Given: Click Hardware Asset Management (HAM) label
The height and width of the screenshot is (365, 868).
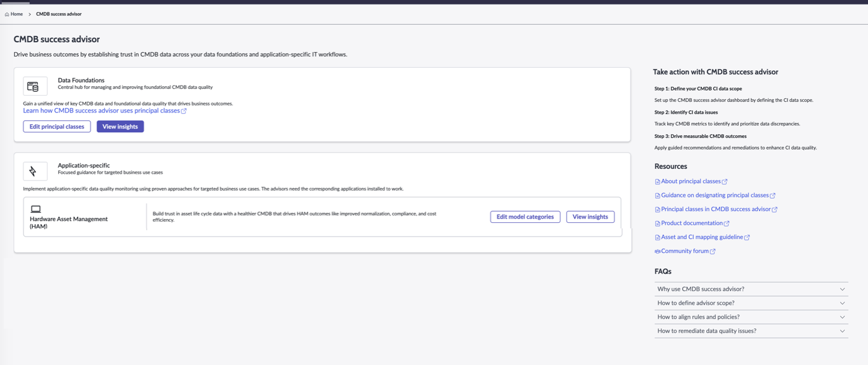Looking at the screenshot, I should pyautogui.click(x=69, y=222).
